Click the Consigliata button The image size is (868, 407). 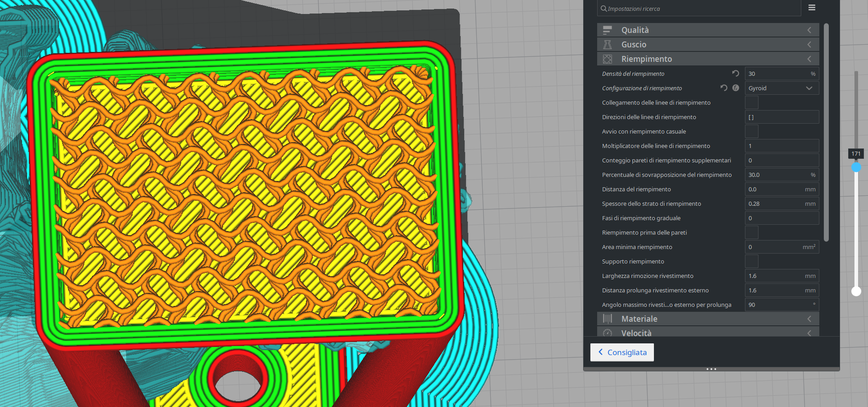click(x=622, y=352)
